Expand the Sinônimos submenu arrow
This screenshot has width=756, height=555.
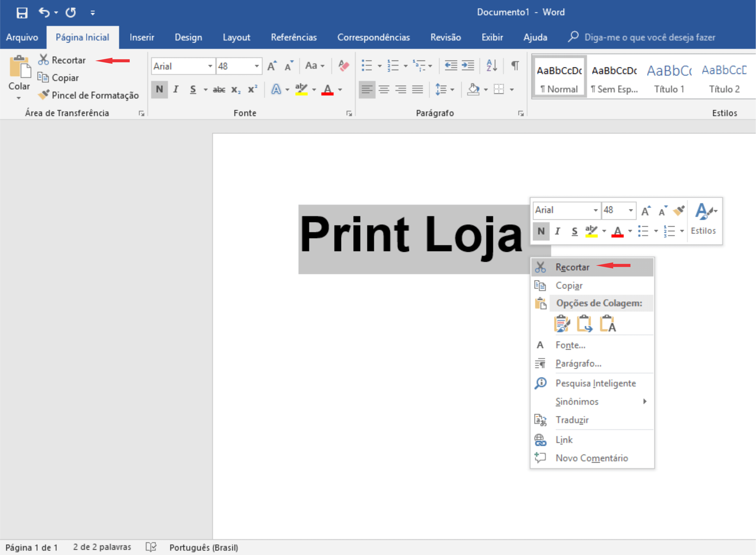click(x=645, y=402)
